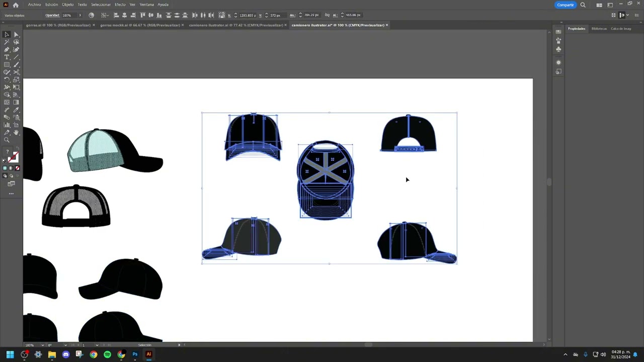Go to Illustrator Home screen icon
This screenshot has width=644, height=362.
16,5
